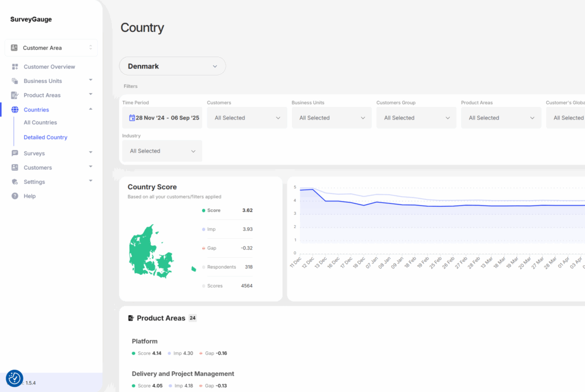Open the Customers Group filter dropdown
Image resolution: width=585 pixels, height=392 pixels.
416,118
